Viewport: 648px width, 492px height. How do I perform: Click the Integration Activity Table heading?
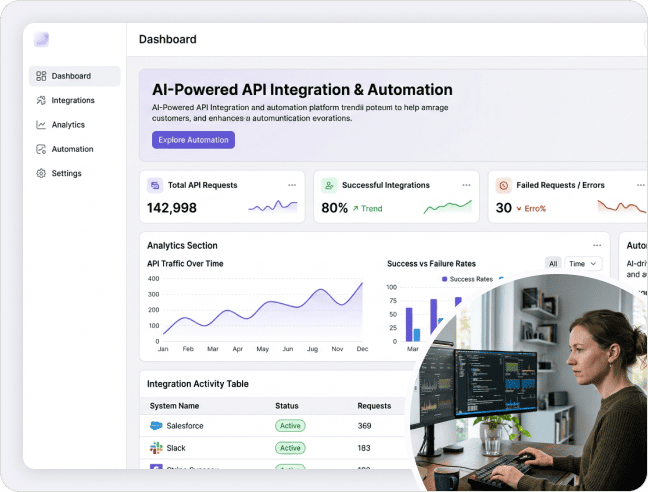(198, 384)
